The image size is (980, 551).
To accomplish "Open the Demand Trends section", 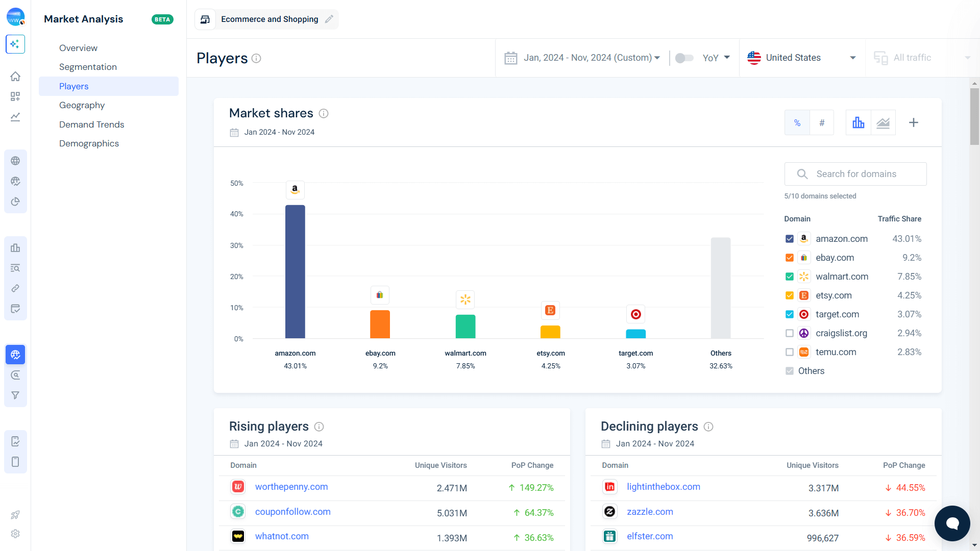I will [x=92, y=124].
